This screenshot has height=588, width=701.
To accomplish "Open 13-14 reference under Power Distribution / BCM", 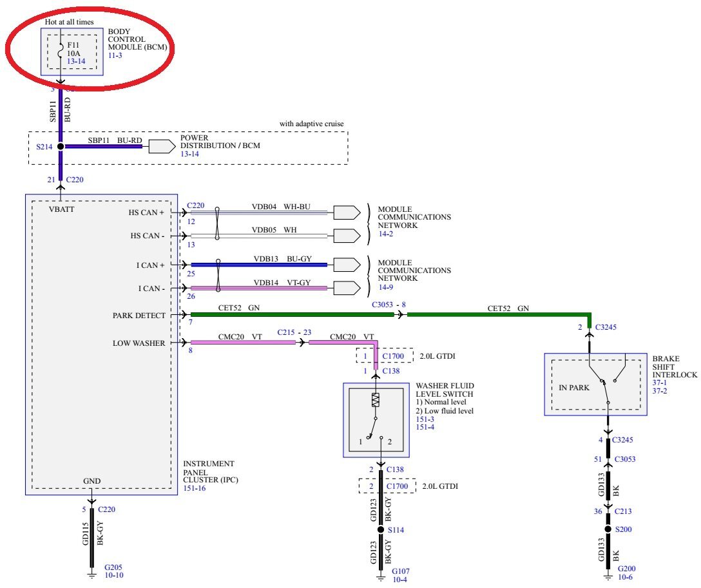I will pyautogui.click(x=189, y=154).
